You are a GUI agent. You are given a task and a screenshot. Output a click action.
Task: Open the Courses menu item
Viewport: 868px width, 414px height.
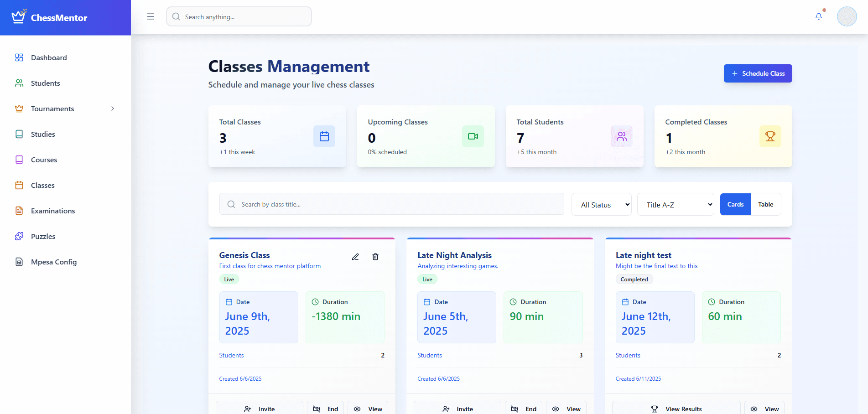[x=65, y=160]
